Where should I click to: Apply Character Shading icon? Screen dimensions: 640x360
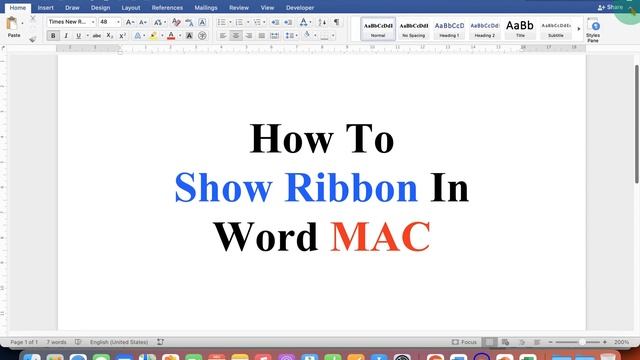pos(189,36)
